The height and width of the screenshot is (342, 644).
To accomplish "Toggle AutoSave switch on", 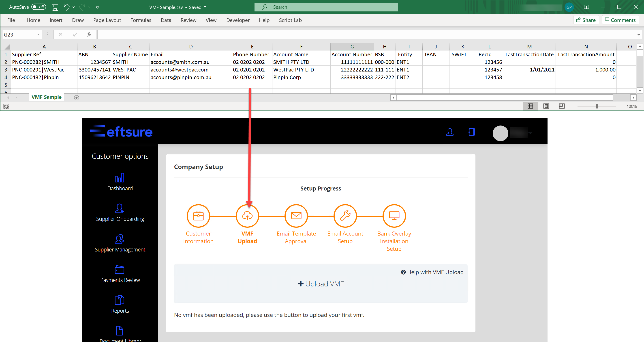I will tap(39, 7).
